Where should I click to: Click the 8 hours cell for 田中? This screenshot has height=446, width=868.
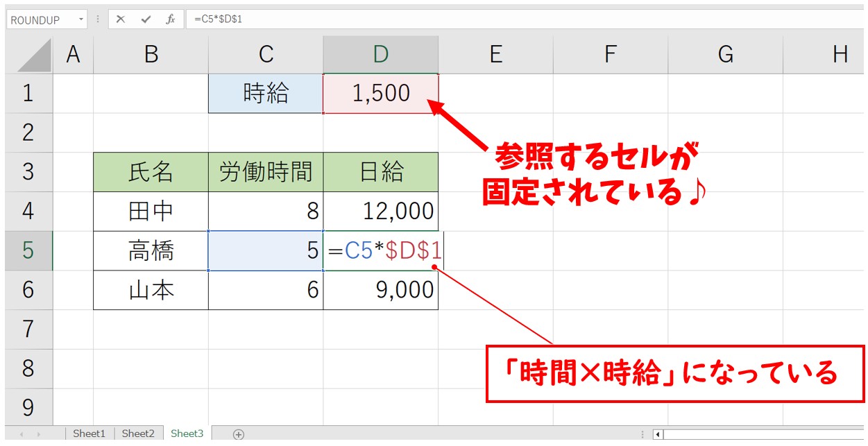pos(266,212)
